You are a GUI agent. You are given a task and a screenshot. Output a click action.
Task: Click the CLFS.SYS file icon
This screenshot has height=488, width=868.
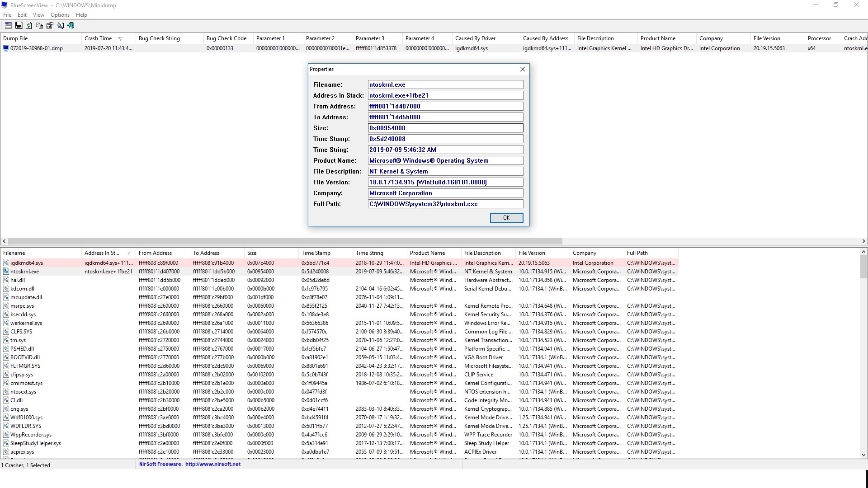(6, 332)
